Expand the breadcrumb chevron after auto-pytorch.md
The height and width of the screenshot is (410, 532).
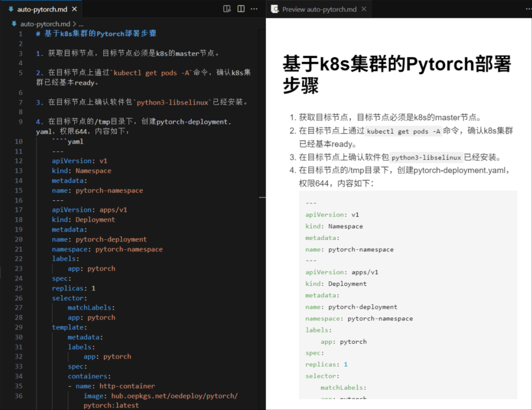coord(74,24)
